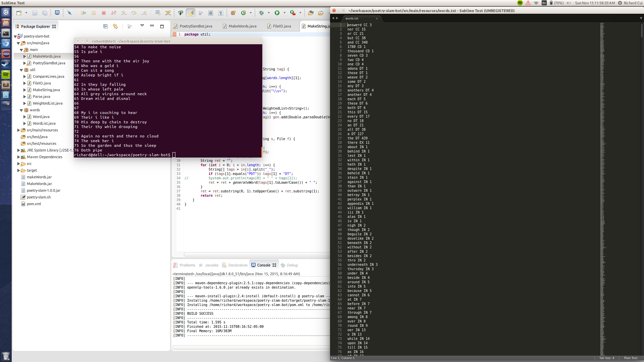
Task: Switch to the PoetrySlamBot.java editor tab
Action: [196, 26]
